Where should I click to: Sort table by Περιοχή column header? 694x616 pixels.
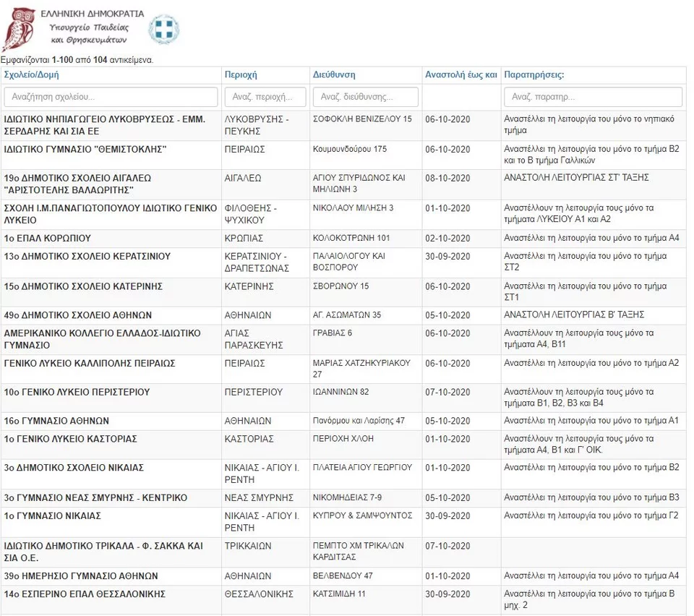click(241, 75)
